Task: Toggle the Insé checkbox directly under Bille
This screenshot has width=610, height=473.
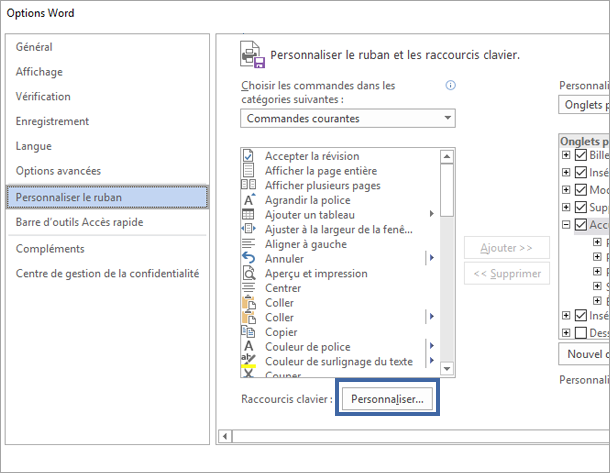Action: 581,172
